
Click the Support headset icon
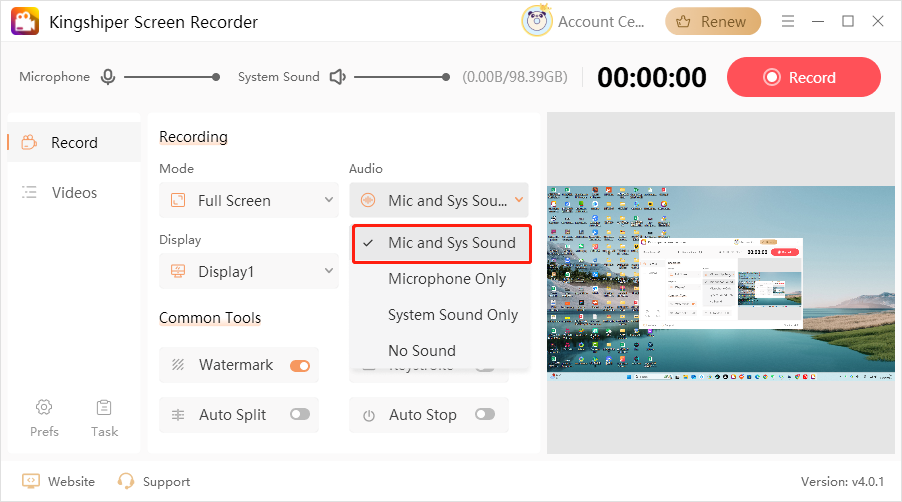125,481
